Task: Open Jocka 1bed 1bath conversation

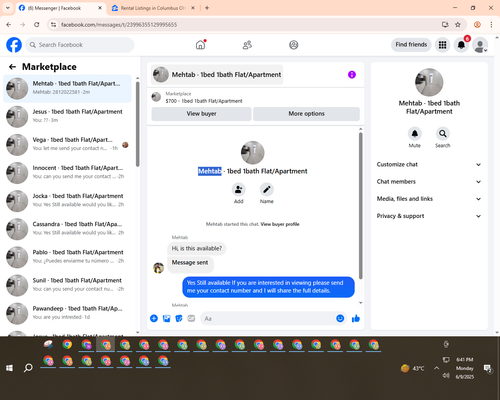Action: click(x=67, y=201)
